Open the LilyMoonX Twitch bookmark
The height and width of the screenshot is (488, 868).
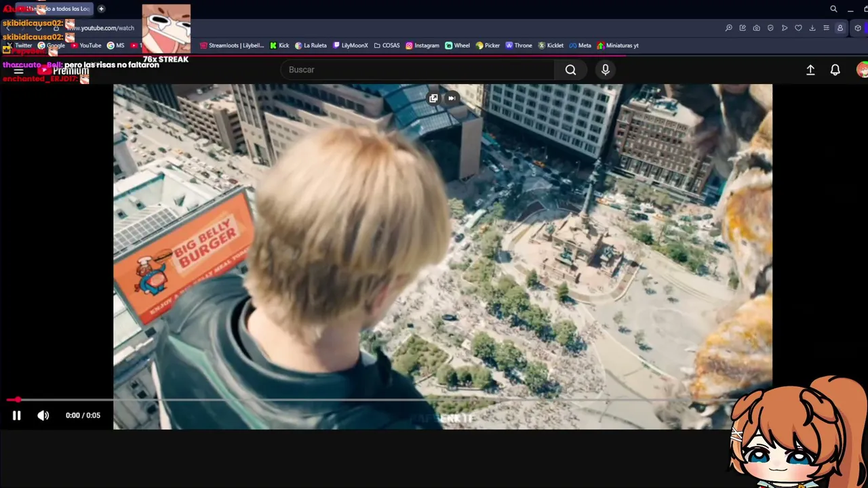coord(351,45)
